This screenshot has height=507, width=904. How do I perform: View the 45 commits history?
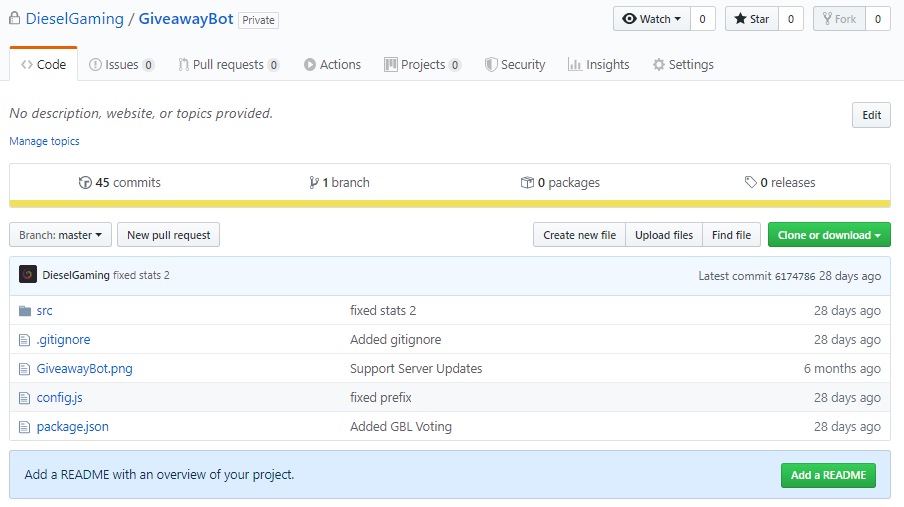pyautogui.click(x=120, y=183)
